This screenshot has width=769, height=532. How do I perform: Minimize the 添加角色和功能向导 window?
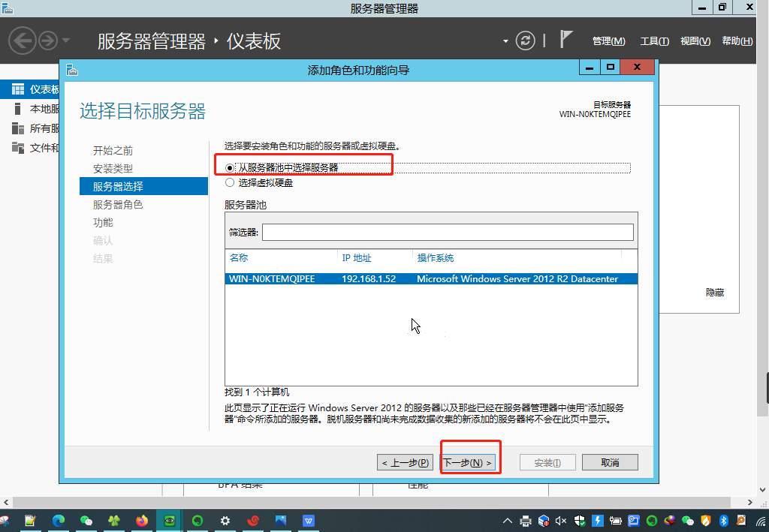[x=590, y=68]
